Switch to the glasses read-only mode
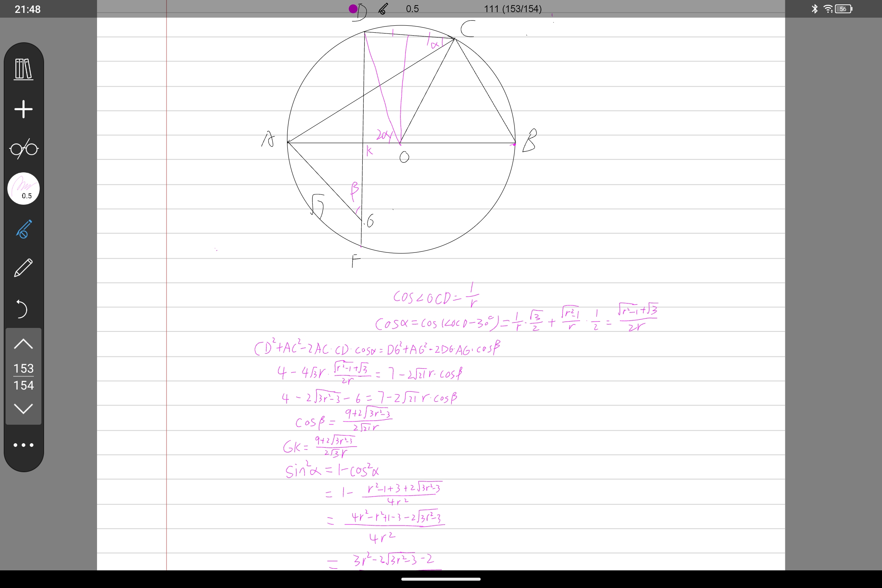The height and width of the screenshot is (588, 882). tap(24, 149)
